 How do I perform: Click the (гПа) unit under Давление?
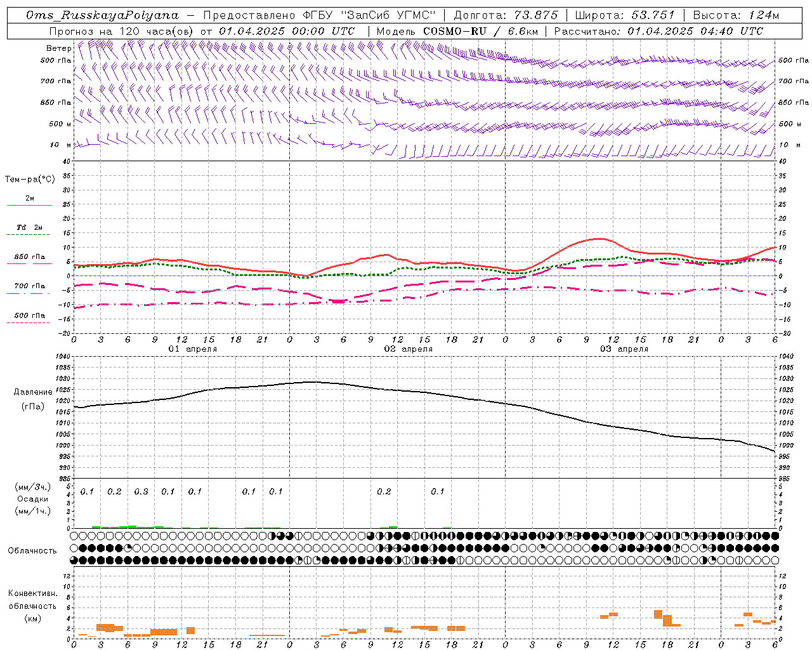pyautogui.click(x=33, y=406)
